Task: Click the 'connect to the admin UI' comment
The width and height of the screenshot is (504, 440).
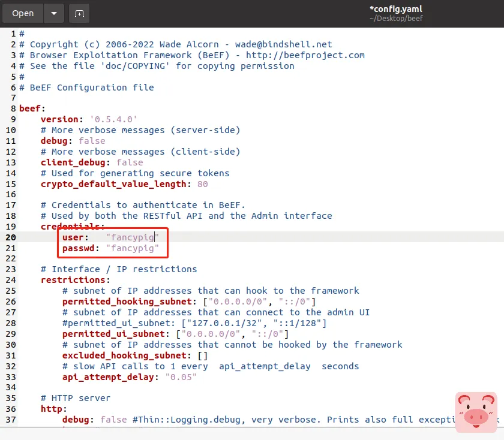Action: (308, 312)
